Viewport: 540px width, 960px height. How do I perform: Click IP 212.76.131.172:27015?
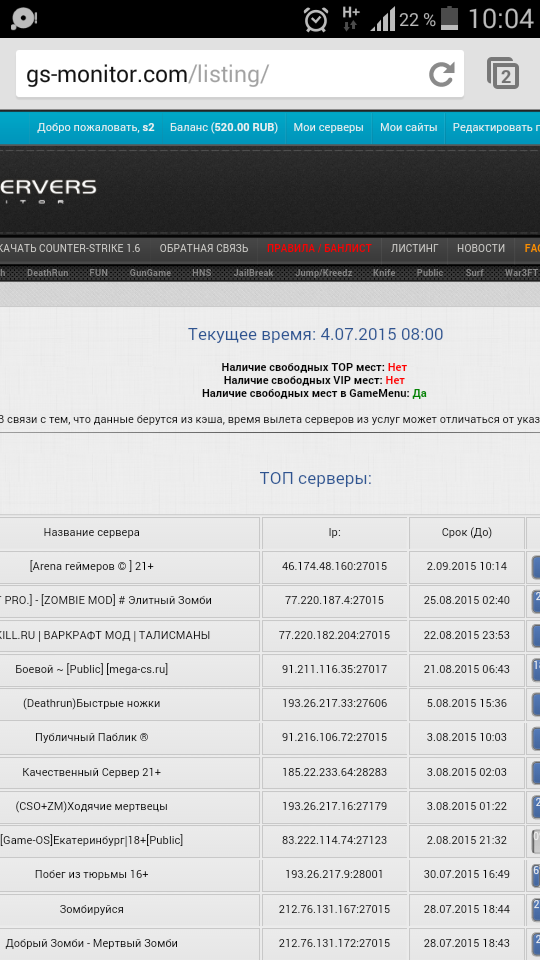pos(334,943)
